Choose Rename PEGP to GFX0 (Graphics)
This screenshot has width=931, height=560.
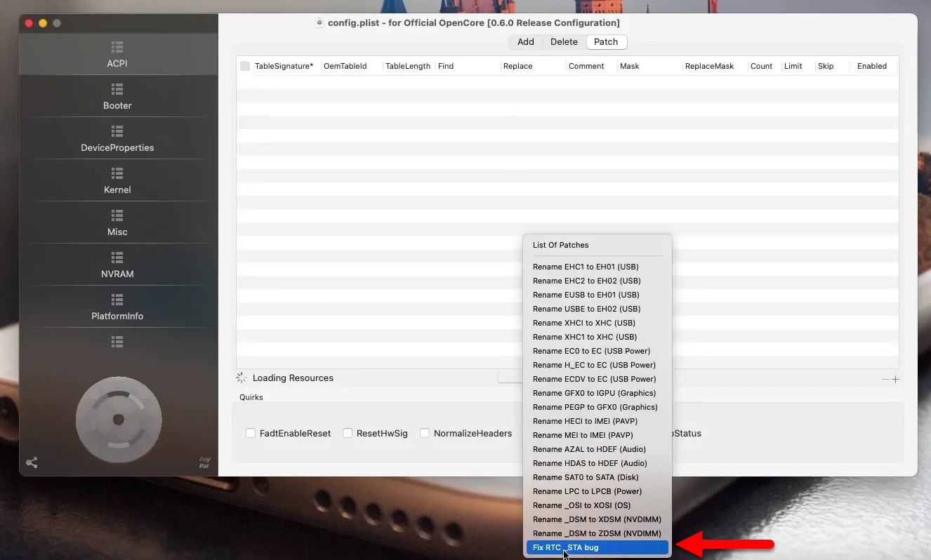[597, 407]
